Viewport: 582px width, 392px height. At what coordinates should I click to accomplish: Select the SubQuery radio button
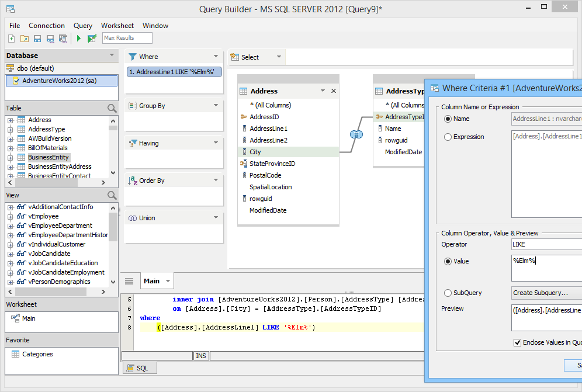(x=448, y=293)
